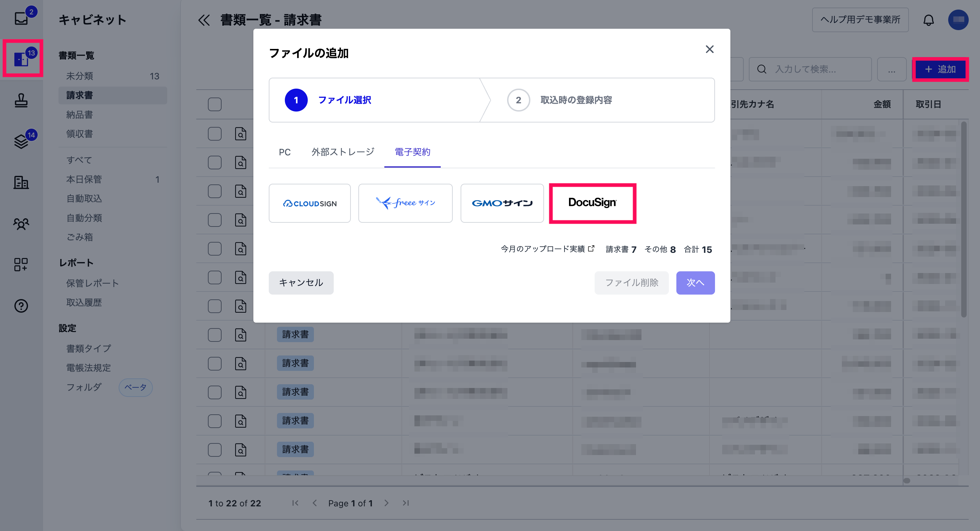Switch to the PC tab
Screen dimensions: 980x531
click(284, 152)
